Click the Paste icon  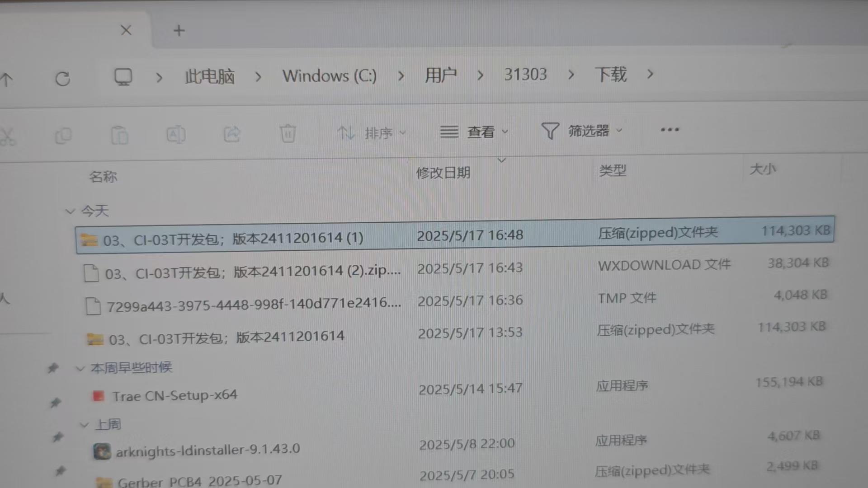pyautogui.click(x=119, y=135)
